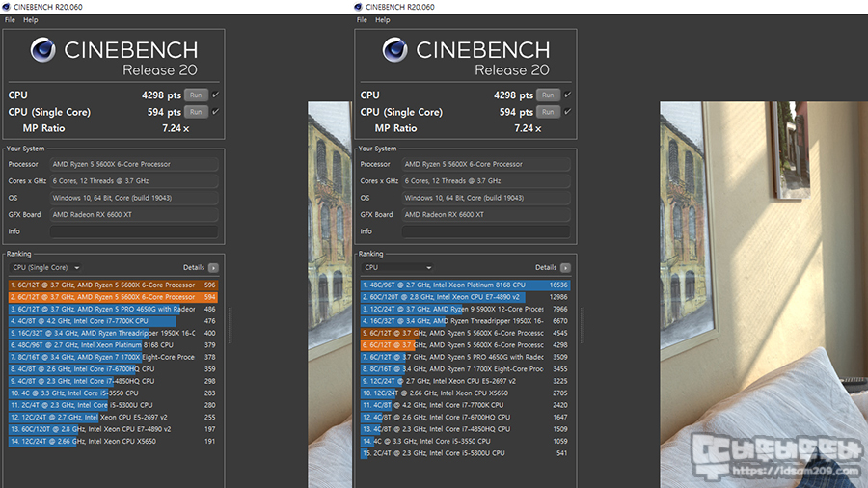Image resolution: width=868 pixels, height=488 pixels.
Task: Select Xeon X5650 2705 row in right list
Action: tap(465, 393)
